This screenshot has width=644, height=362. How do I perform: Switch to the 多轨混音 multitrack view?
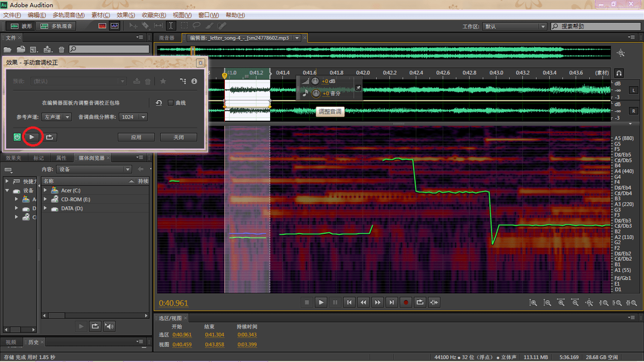coord(56,26)
